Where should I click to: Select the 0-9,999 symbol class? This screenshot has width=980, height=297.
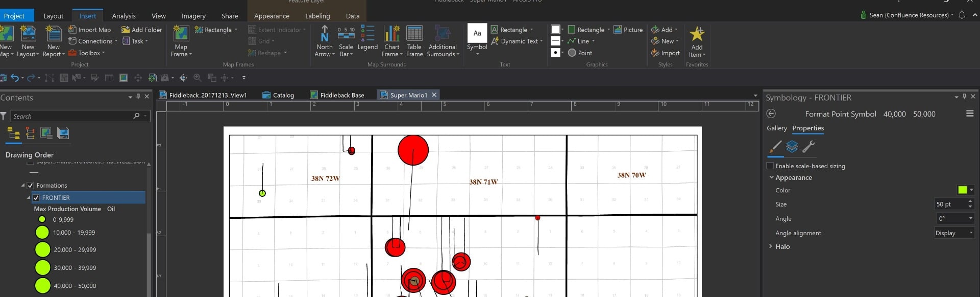56,219
